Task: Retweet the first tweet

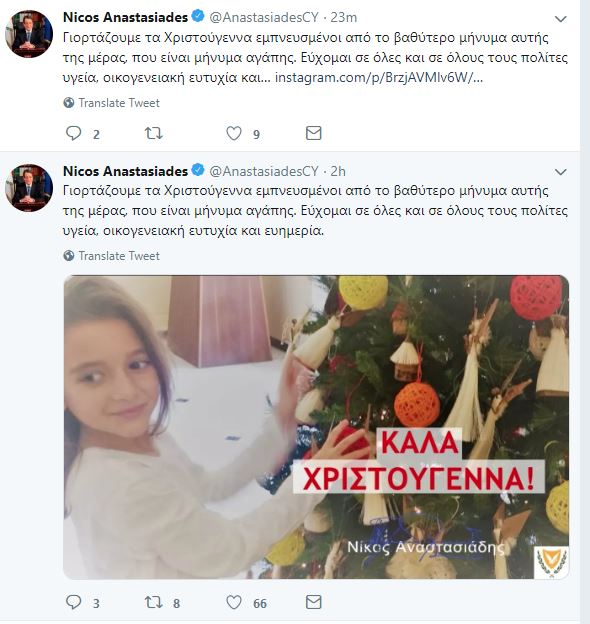Action: coord(154,133)
